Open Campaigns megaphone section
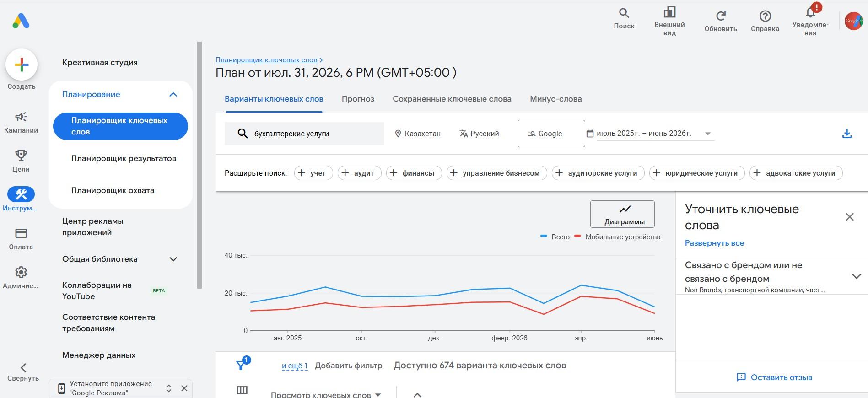Image resolution: width=868 pixels, height=398 pixels. (21, 123)
